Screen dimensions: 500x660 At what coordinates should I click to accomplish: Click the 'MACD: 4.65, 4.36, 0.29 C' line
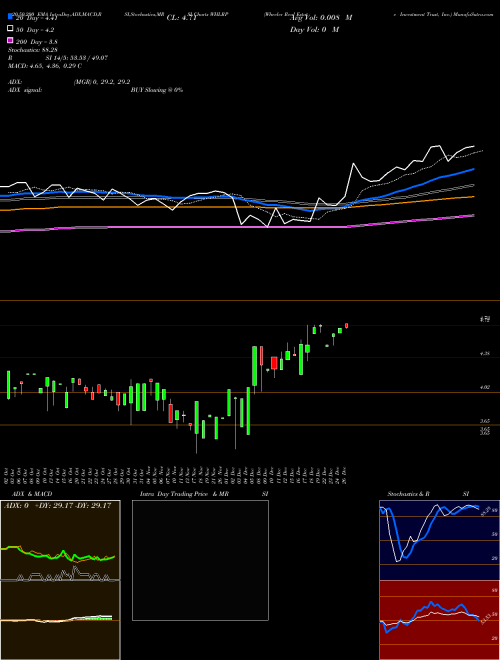45,66
